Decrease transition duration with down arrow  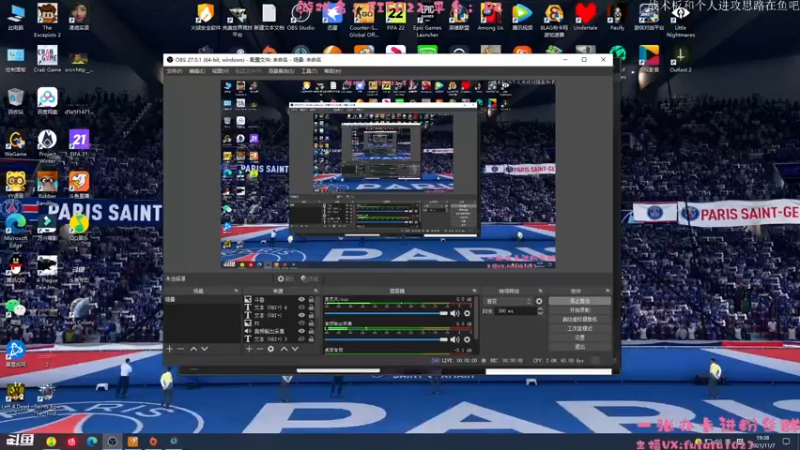tap(540, 313)
